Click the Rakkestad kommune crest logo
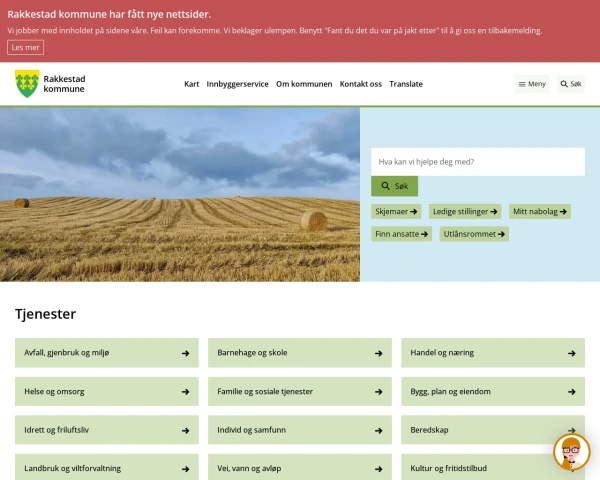This screenshot has height=480, width=600. point(27,84)
